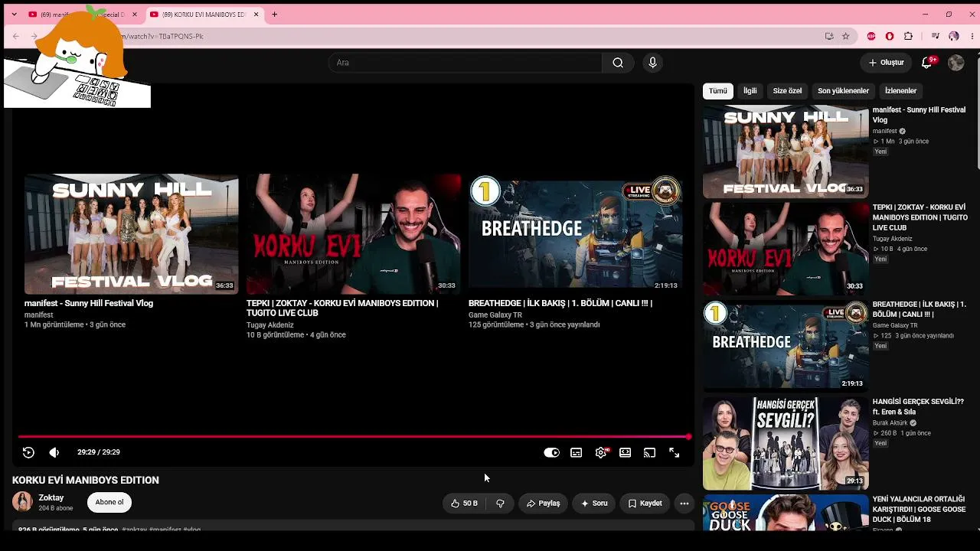Subscribe with the Abone ol button
Image resolution: width=980 pixels, height=551 pixels.
coord(109,502)
